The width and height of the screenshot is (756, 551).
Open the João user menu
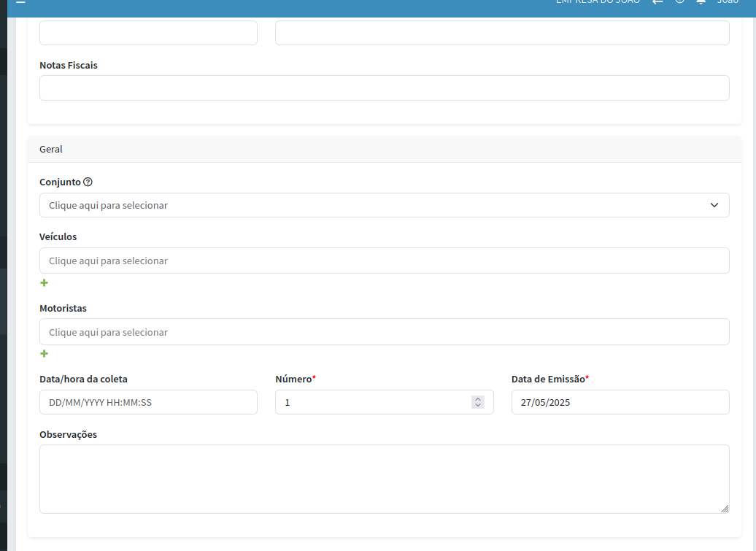tap(728, 2)
